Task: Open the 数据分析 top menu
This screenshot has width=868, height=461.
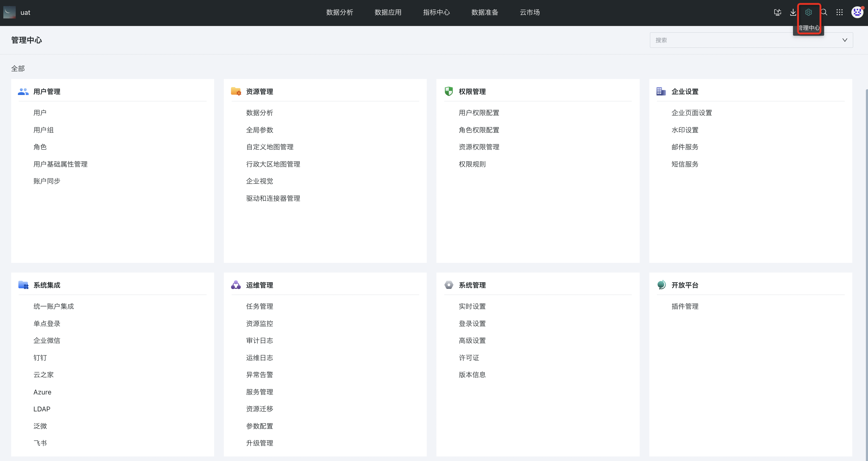Action: click(x=339, y=12)
